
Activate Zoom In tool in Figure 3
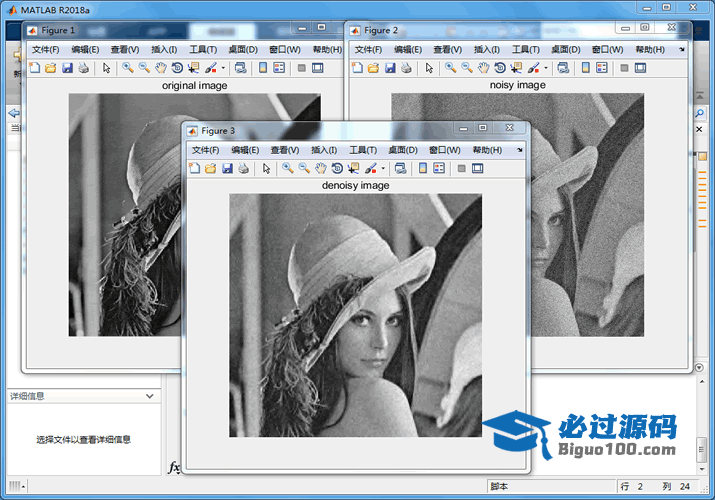coord(288,168)
